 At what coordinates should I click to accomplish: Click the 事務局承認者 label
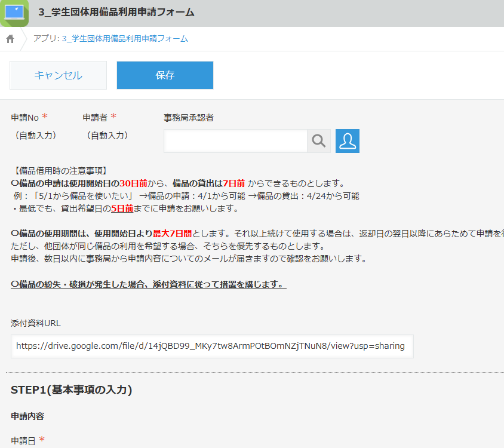coord(189,118)
